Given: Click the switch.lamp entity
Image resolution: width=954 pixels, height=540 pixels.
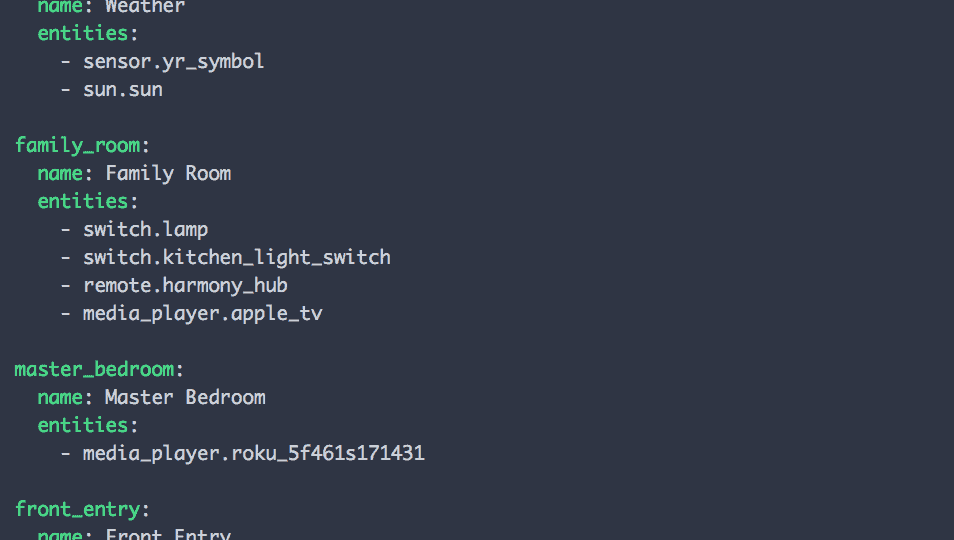Looking at the screenshot, I should click(145, 230).
